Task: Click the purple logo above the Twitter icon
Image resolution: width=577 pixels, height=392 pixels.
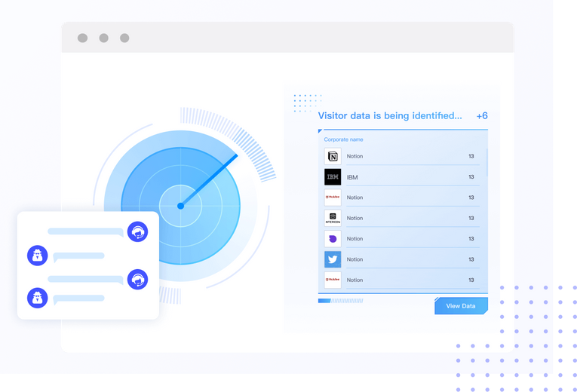Action: 333,239
